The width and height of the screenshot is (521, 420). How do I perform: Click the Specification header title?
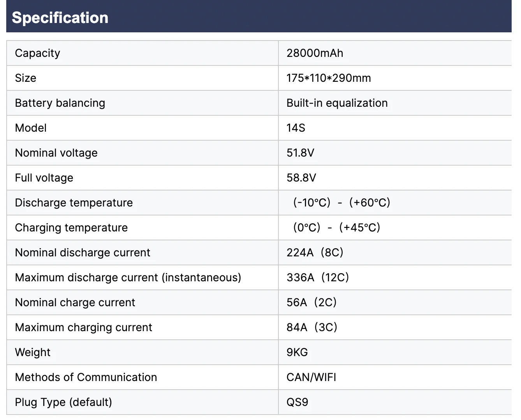60,18
